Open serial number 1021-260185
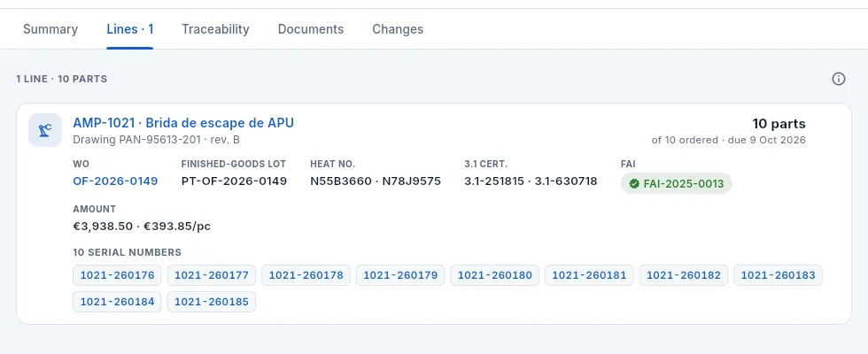This screenshot has width=868, height=354. click(x=212, y=302)
